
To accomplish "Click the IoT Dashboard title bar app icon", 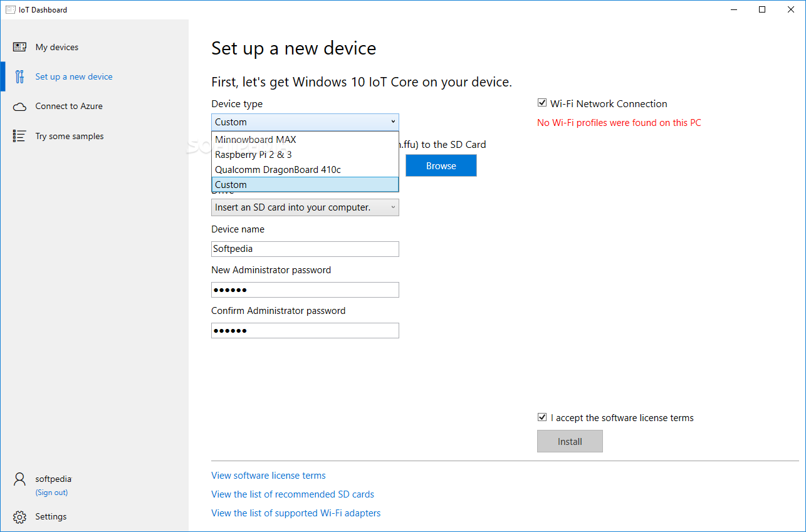I will (x=10, y=9).
